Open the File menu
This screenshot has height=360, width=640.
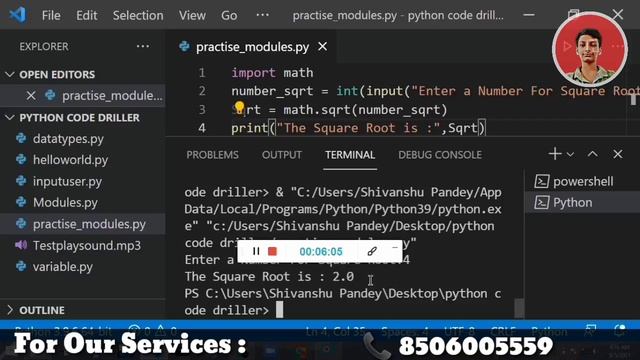[x=51, y=16]
